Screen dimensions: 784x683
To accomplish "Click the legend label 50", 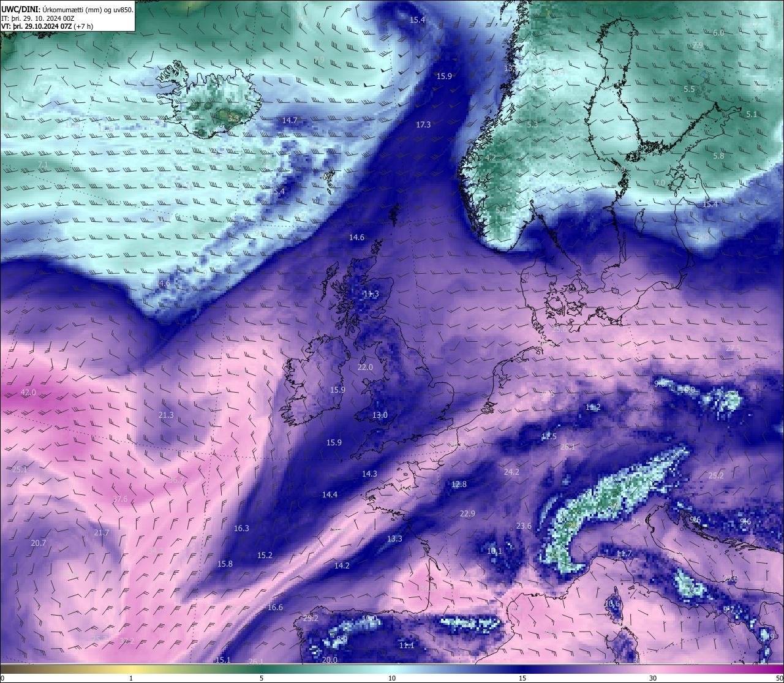I will coord(779,678).
